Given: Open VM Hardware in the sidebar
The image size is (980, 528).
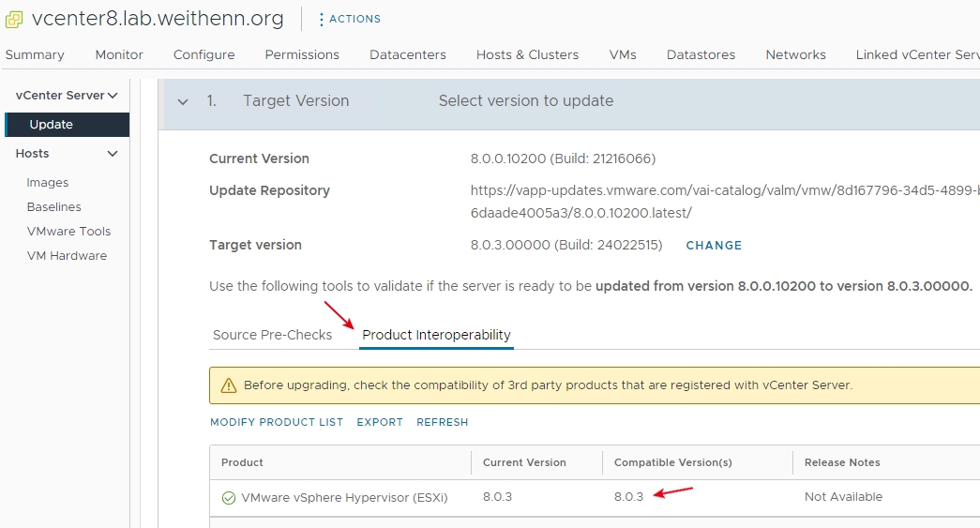Looking at the screenshot, I should pyautogui.click(x=67, y=256).
